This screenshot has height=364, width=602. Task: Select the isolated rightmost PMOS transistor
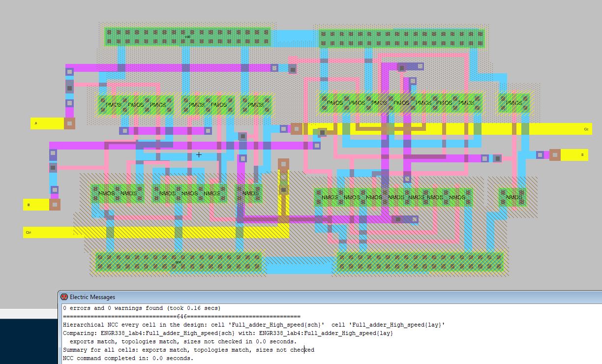pos(514,103)
